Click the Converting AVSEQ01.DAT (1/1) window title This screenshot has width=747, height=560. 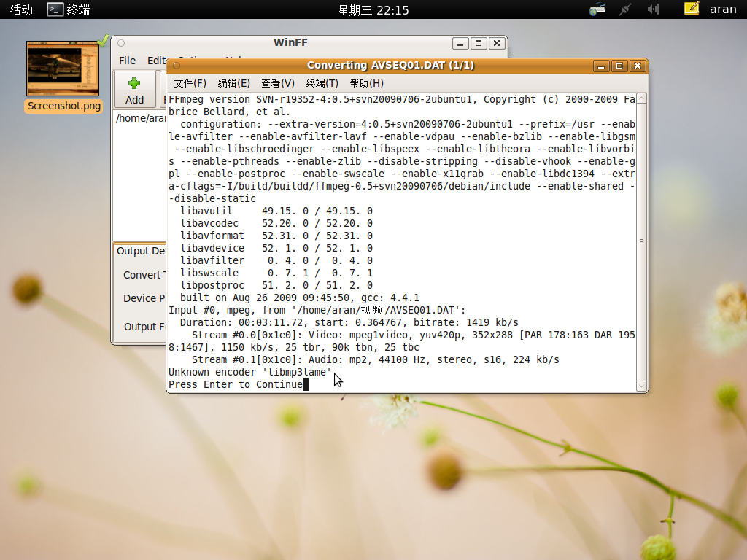tap(391, 65)
